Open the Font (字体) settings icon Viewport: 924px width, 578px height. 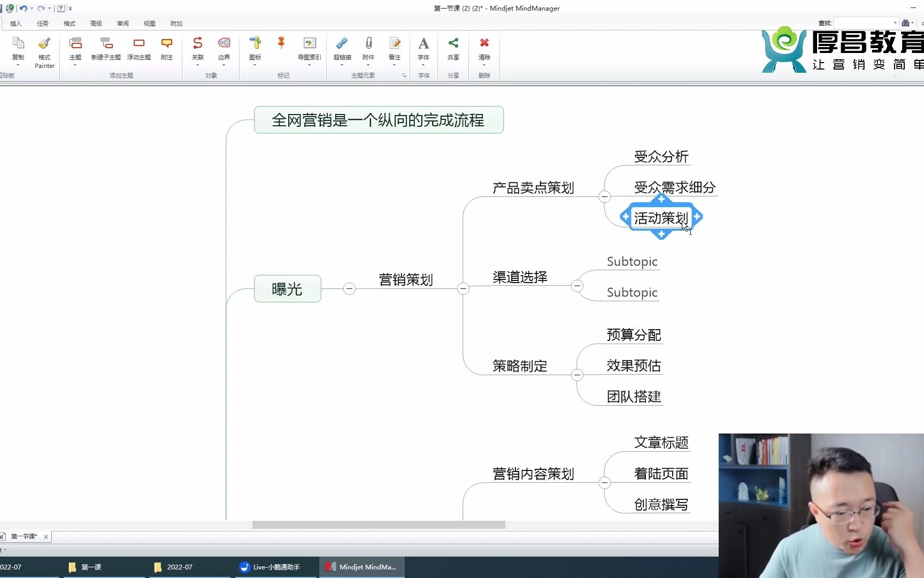coord(423,43)
